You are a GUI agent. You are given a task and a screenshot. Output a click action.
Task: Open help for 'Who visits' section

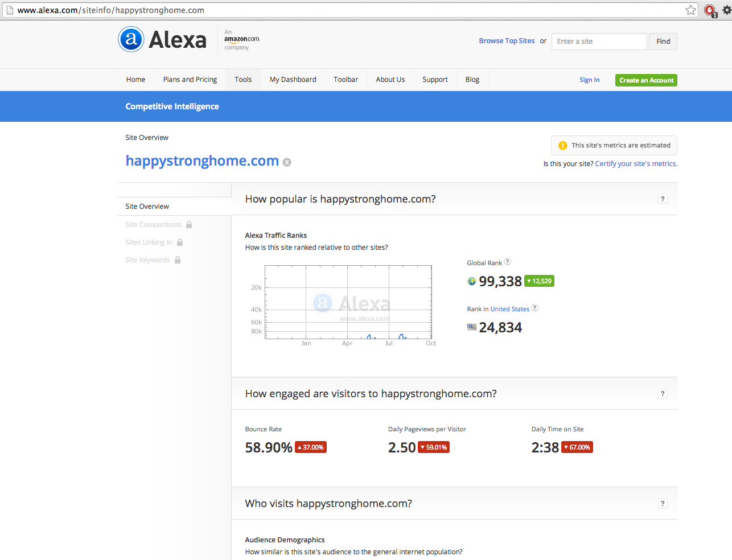[x=663, y=503]
